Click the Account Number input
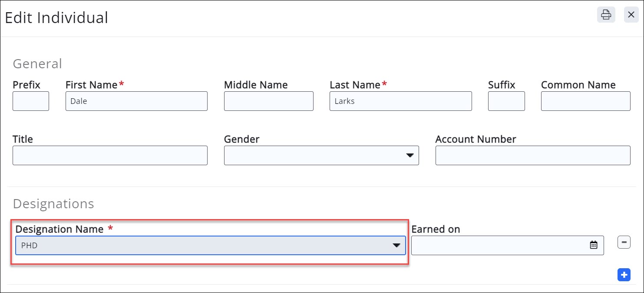 (x=532, y=156)
